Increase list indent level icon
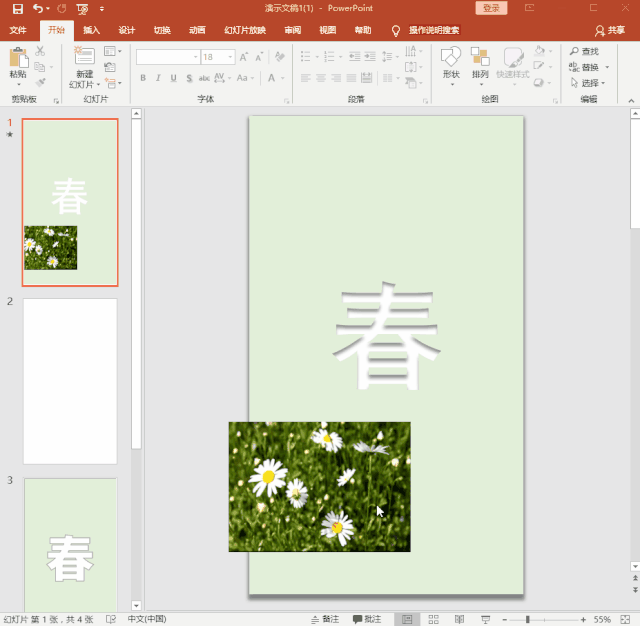Screen dimensions: 640x626 [x=370, y=57]
